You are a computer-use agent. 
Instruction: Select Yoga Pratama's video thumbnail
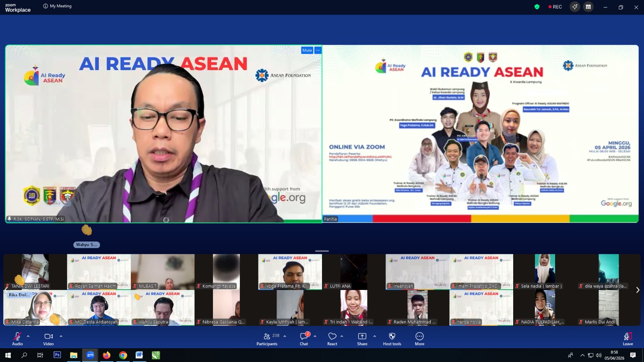pyautogui.click(x=290, y=271)
